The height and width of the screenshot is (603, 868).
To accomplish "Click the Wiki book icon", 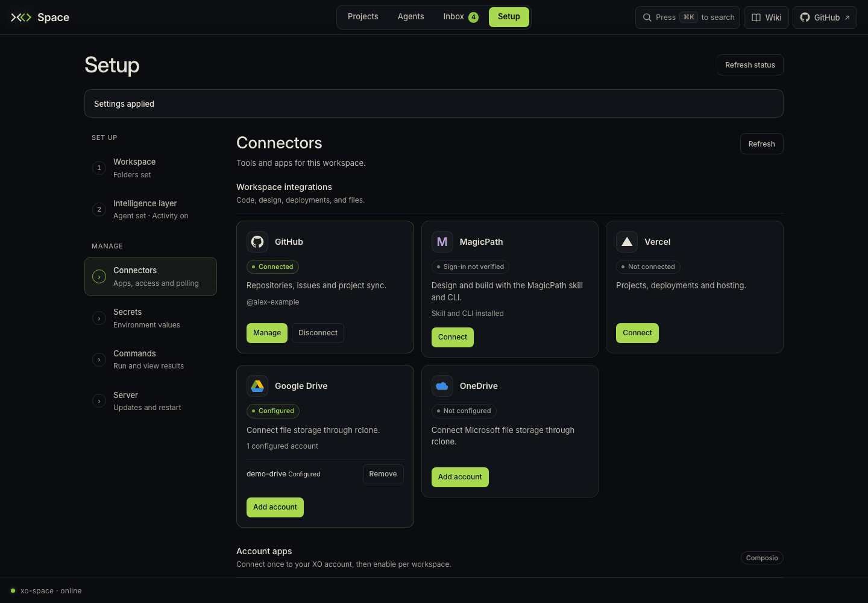I will (x=756, y=17).
